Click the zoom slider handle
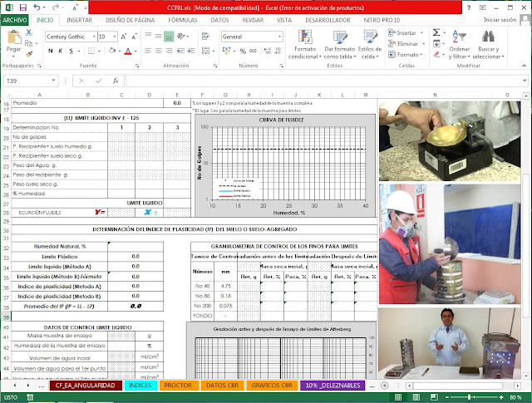The height and width of the screenshot is (403, 532). pyautogui.click(x=469, y=397)
